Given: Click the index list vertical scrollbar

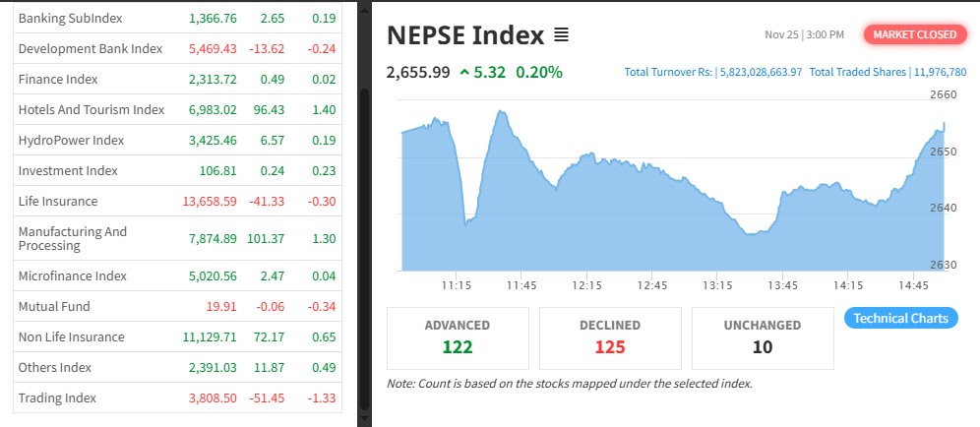Looking at the screenshot, I should point(364,246).
